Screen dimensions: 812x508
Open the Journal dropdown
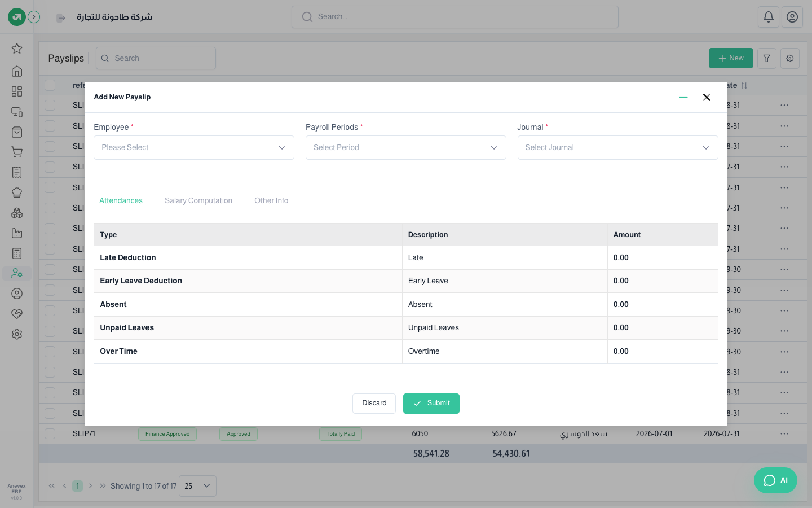pos(618,147)
